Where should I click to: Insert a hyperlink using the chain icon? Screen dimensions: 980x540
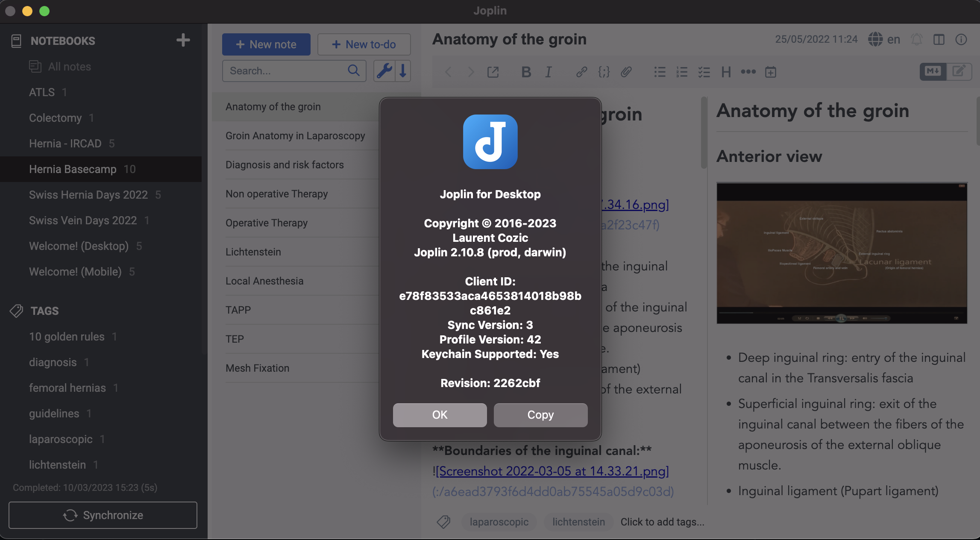pos(581,72)
